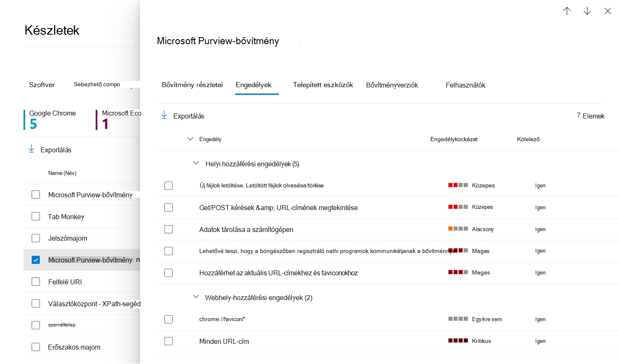Select the first unchecked Microsoft Purview-bővítmény checkbox
Viewport: 619px width, 364px height.
[x=36, y=195]
